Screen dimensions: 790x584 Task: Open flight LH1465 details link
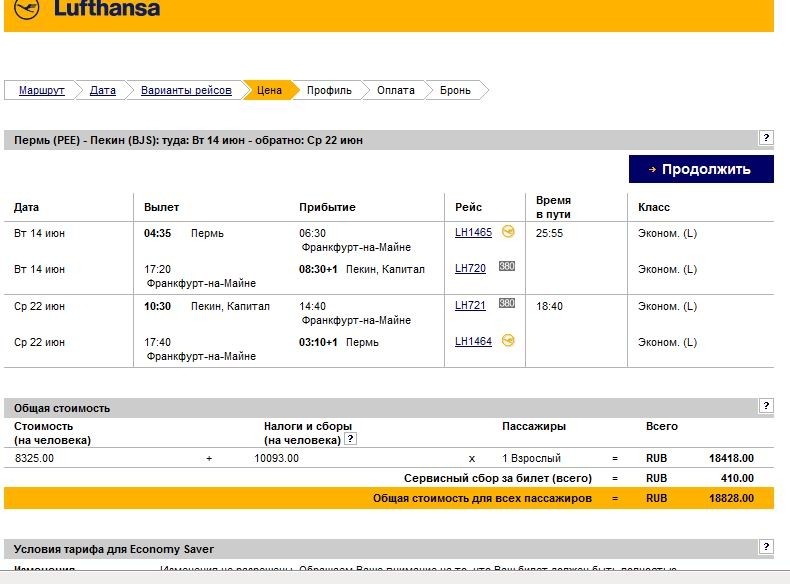coord(473,232)
